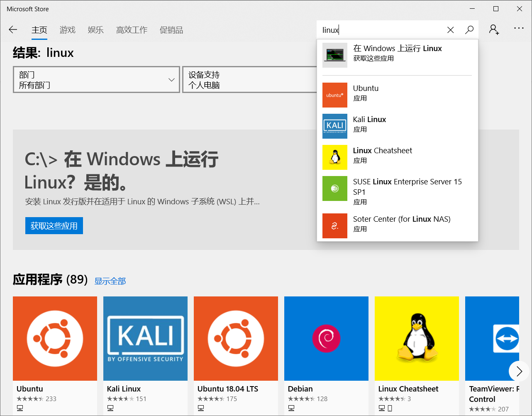Select the Ubuntu icon in suggestions
532x416 pixels.
[335, 95]
